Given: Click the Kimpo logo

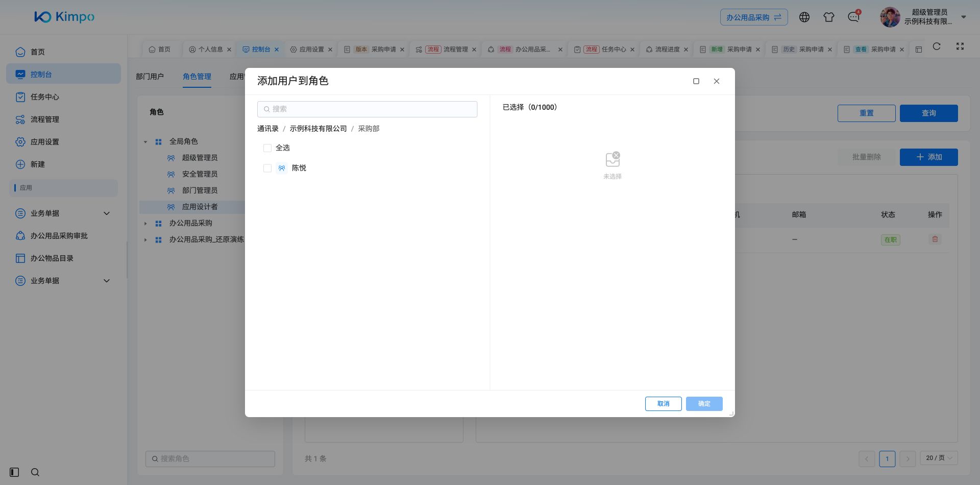Looking at the screenshot, I should coord(64,17).
